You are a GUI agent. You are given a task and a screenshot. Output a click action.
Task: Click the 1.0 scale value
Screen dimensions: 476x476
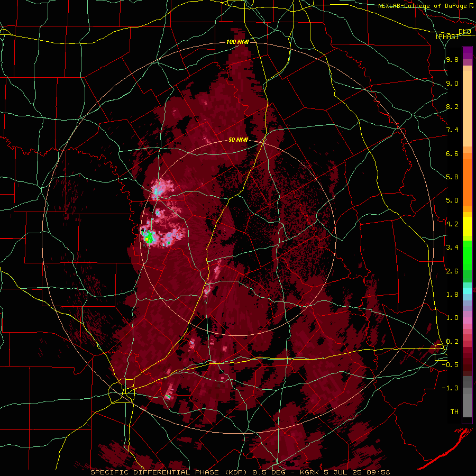click(452, 318)
